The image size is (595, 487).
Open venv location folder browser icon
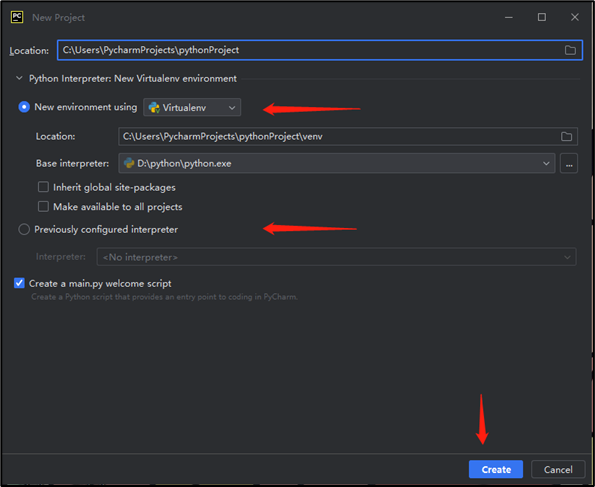click(x=566, y=137)
